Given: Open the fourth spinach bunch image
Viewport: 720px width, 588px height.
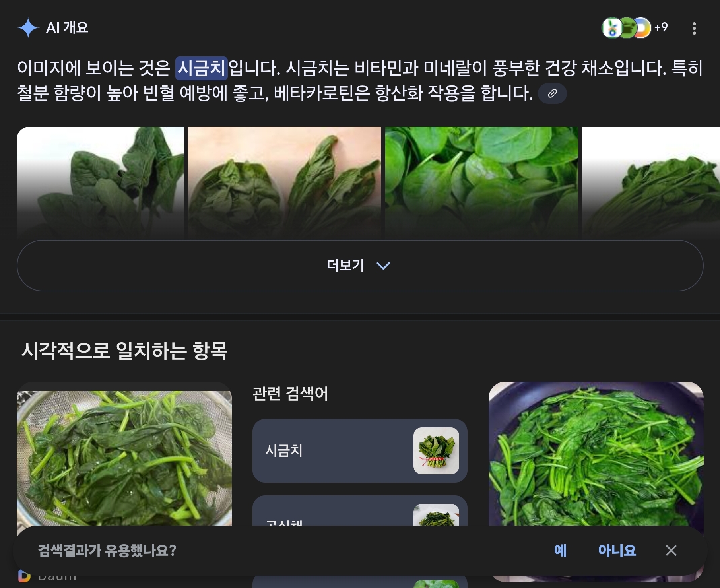Looking at the screenshot, I should coord(651,183).
